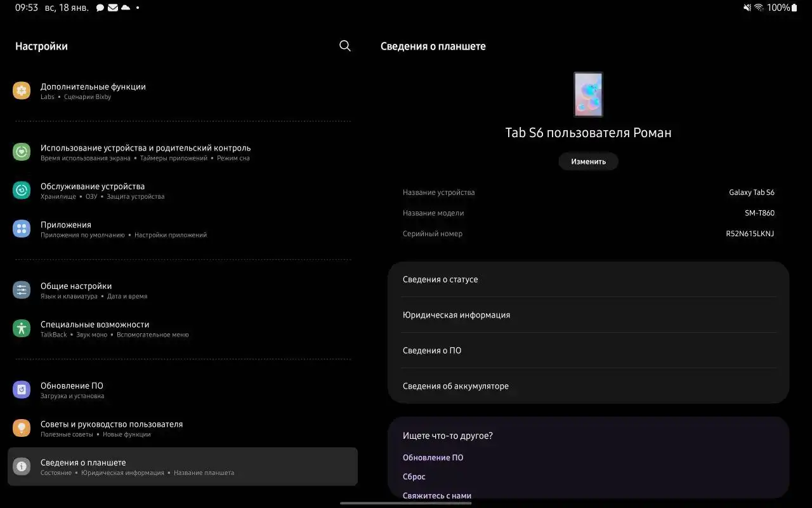Follow the Сброс link
The width and height of the screenshot is (812, 508).
pyautogui.click(x=414, y=476)
